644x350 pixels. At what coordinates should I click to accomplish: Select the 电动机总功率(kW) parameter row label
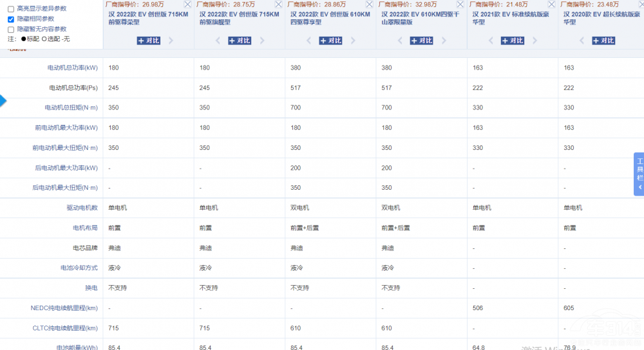pyautogui.click(x=72, y=68)
